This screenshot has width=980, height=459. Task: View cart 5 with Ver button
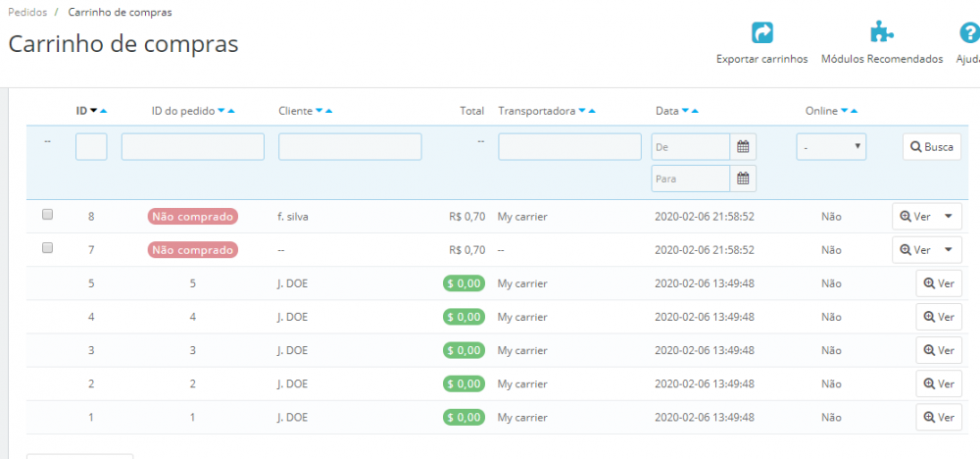939,283
